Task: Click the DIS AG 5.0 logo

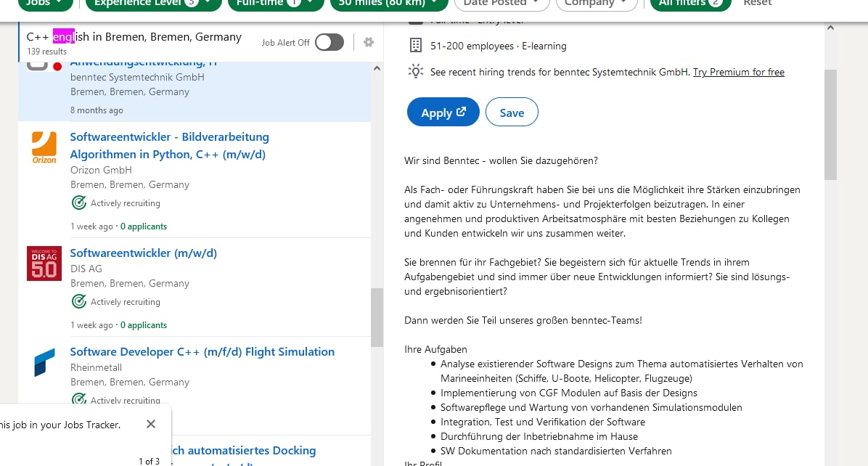Action: pos(44,263)
